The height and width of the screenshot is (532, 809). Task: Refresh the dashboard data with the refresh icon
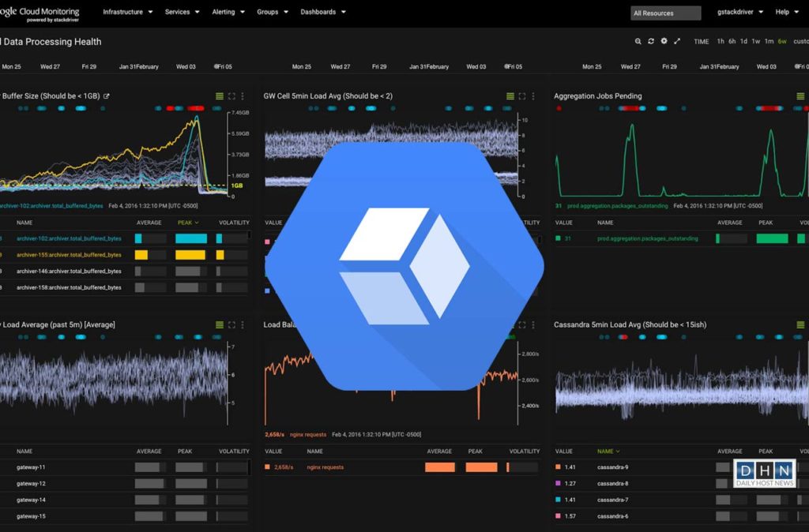[650, 41]
